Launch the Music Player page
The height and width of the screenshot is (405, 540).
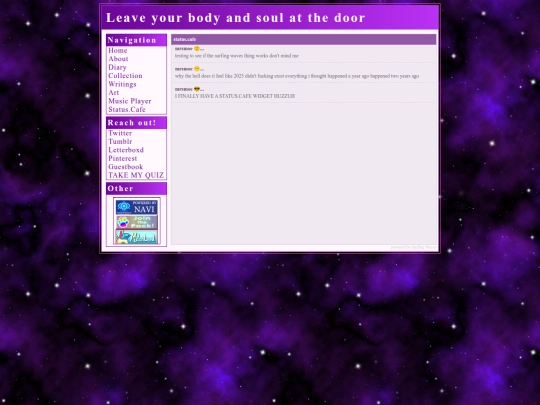click(x=129, y=101)
